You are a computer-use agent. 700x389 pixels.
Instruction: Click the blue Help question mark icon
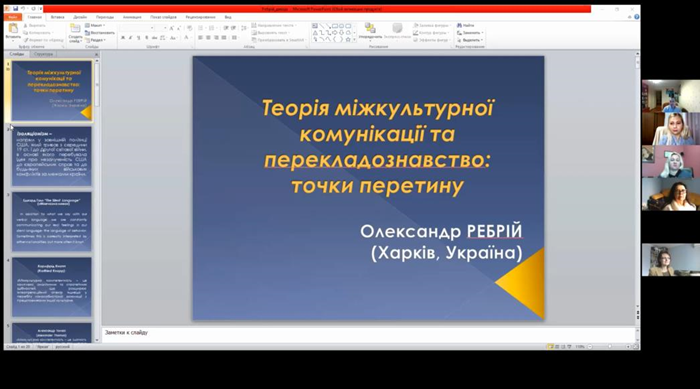click(637, 17)
